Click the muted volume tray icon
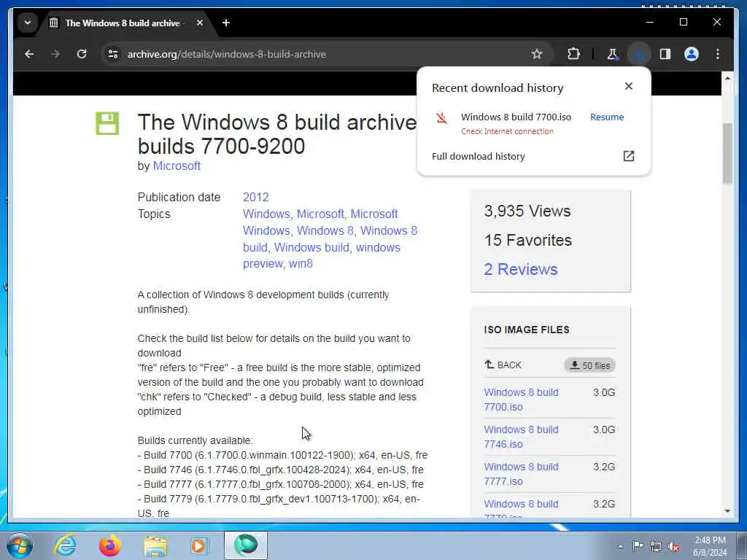The height and width of the screenshot is (560, 747). pos(673,546)
